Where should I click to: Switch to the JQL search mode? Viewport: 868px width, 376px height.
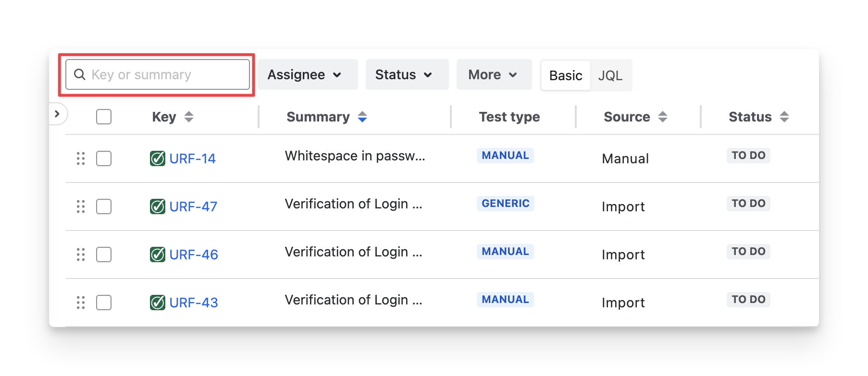pos(610,75)
